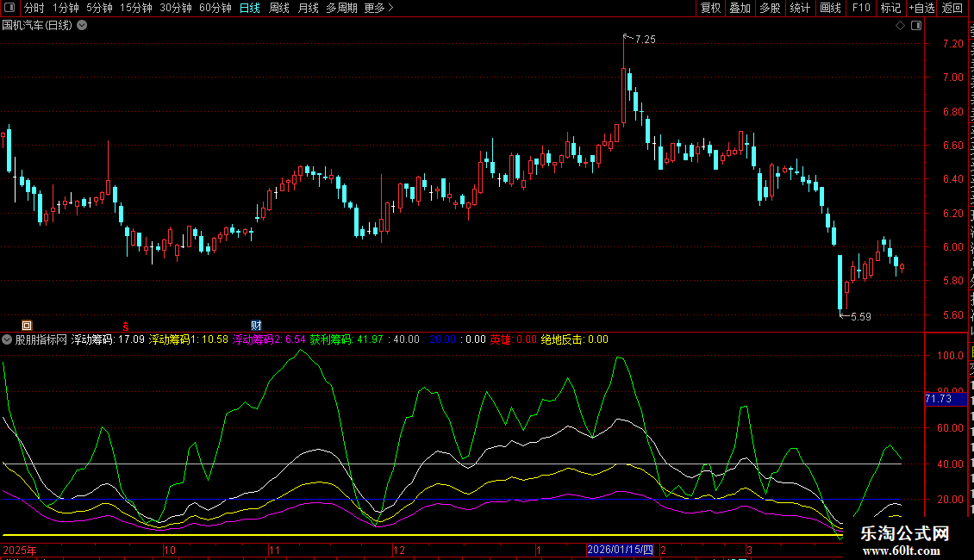The width and height of the screenshot is (974, 560).
Task: Click the 7.25 high price flag
Action: click(644, 40)
